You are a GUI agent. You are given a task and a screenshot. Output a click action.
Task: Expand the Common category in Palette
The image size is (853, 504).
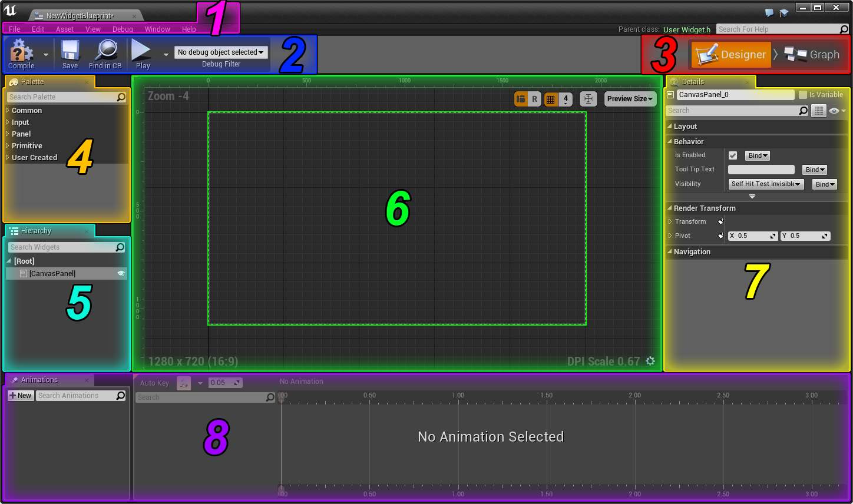coord(27,111)
